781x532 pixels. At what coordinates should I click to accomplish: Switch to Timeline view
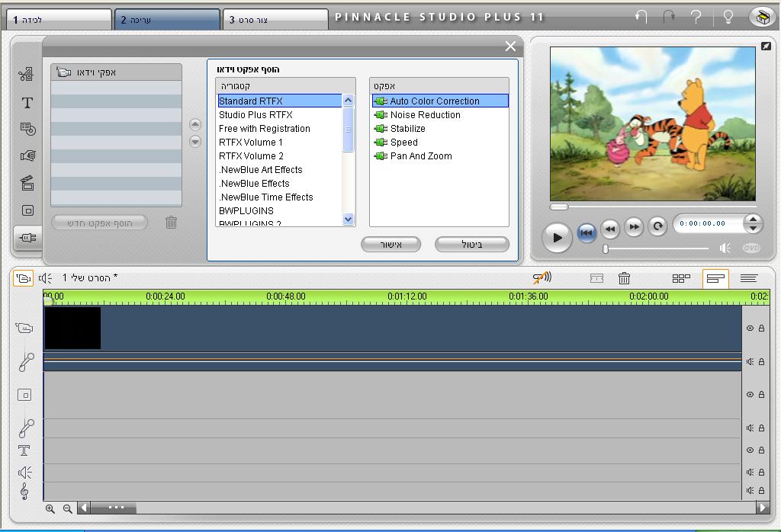715,278
